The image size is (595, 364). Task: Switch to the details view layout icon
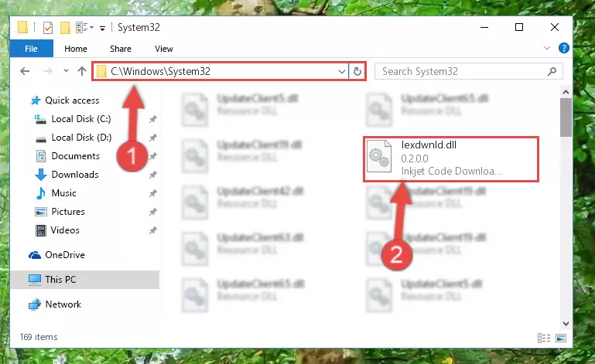(544, 338)
